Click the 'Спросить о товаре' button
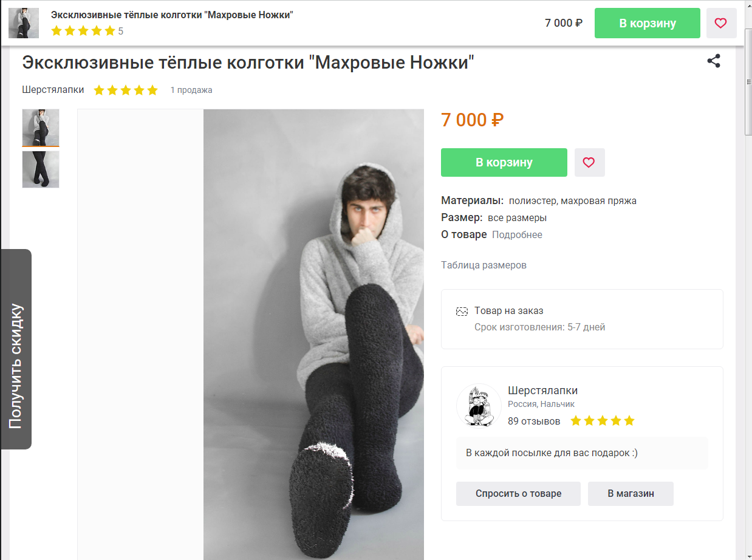Screen dimensions: 752x560 [518, 494]
